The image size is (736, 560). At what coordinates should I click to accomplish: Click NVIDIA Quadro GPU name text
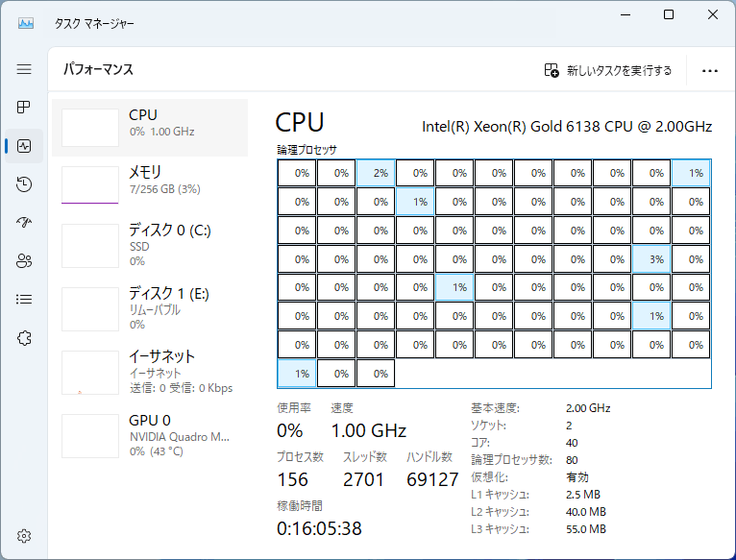[x=180, y=436]
